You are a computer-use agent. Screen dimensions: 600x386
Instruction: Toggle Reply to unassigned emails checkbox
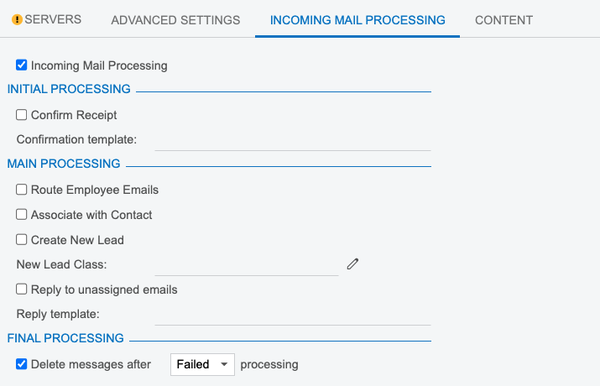tap(21, 289)
